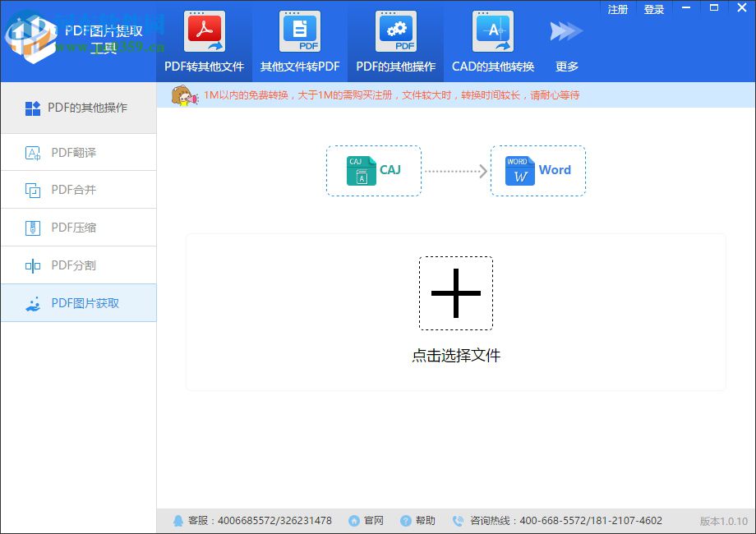Click the 客服 customer service QQ number

point(263,520)
